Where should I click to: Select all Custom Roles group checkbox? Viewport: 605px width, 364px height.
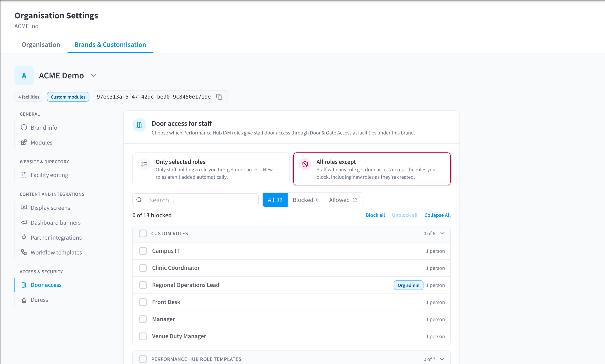(143, 233)
